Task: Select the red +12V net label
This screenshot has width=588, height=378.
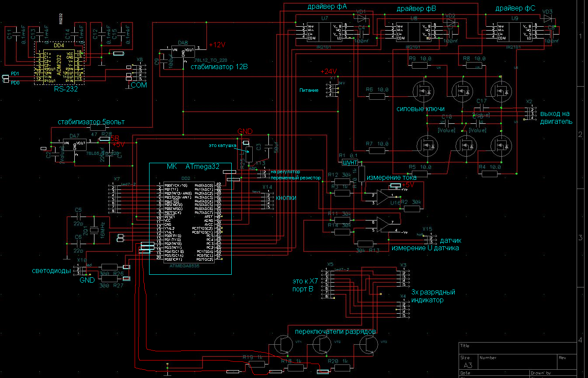Action: coord(217,45)
